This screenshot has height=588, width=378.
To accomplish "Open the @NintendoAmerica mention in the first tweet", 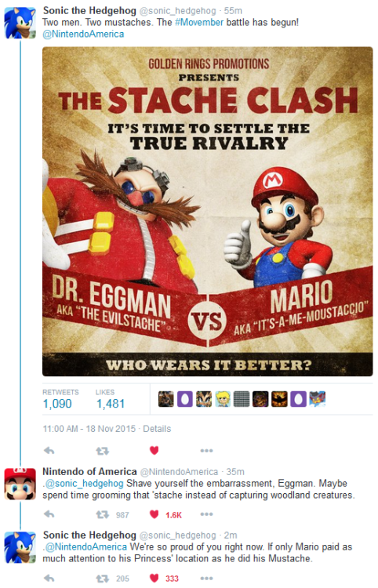I will point(83,34).
